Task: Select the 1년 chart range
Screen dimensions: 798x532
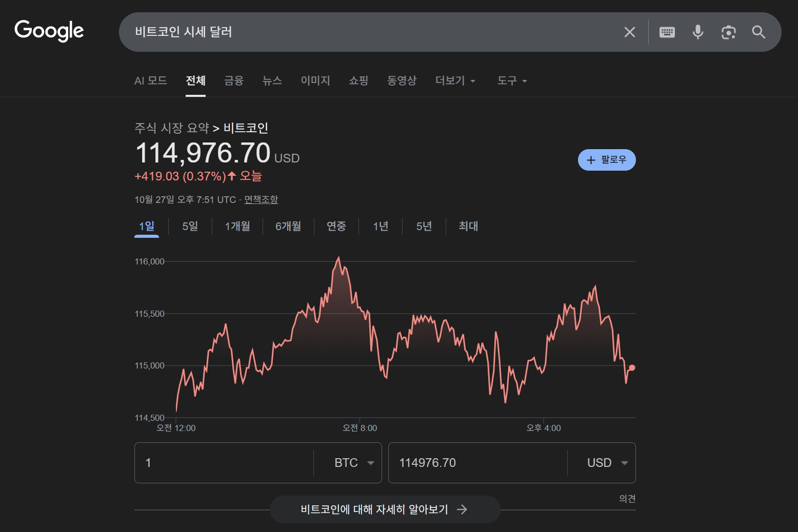Action: (x=381, y=226)
